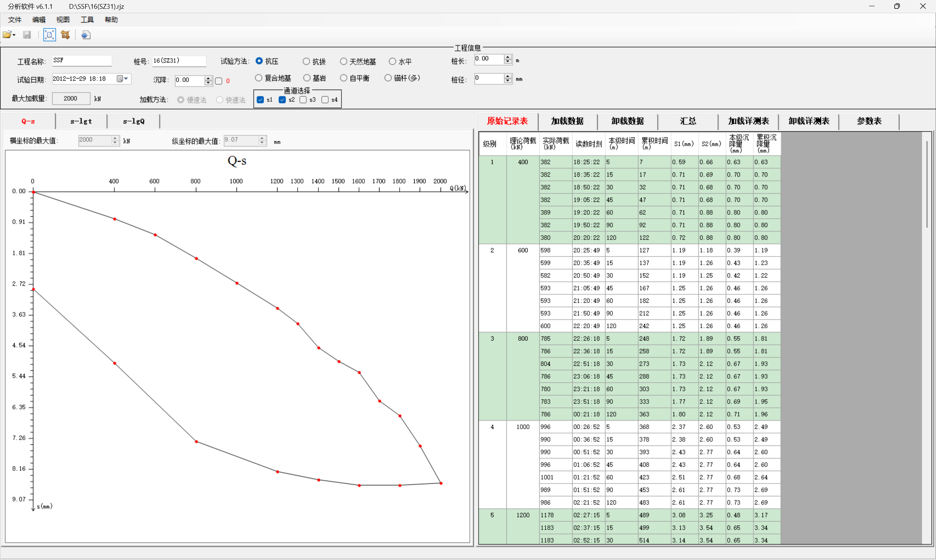The width and height of the screenshot is (936, 560).
Task: Open the 汇总 summary tab
Action: click(687, 121)
